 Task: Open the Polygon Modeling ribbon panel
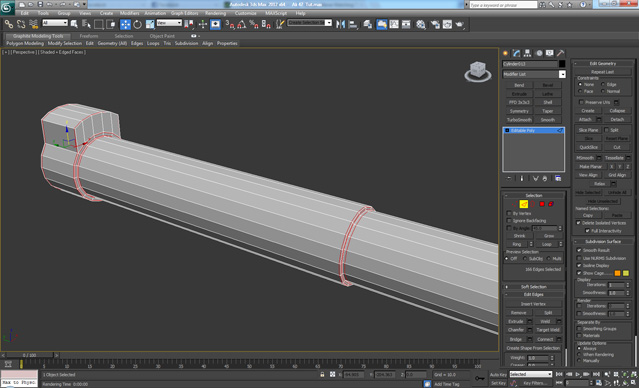[x=24, y=43]
